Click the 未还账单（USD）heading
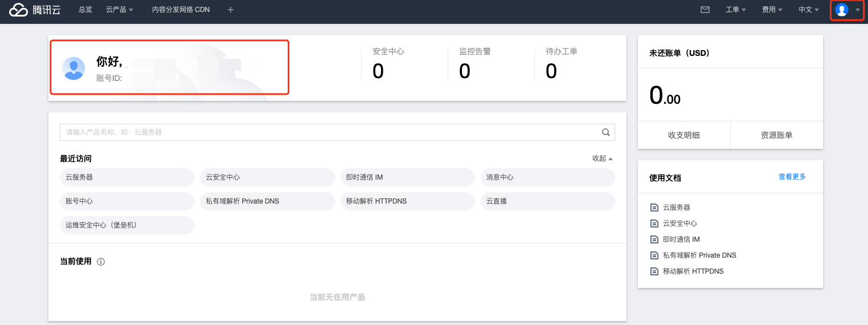This screenshot has width=868, height=325. (679, 53)
